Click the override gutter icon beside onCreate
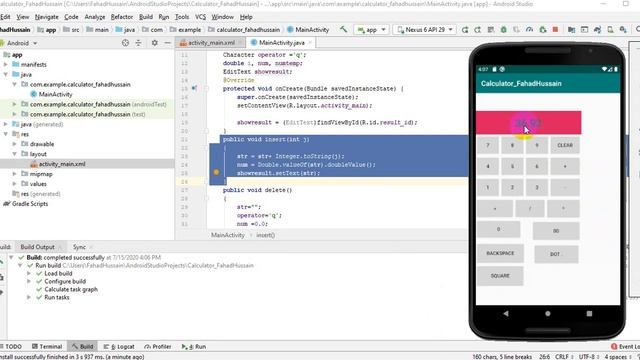This screenshot has height=360, width=640. click(194, 88)
